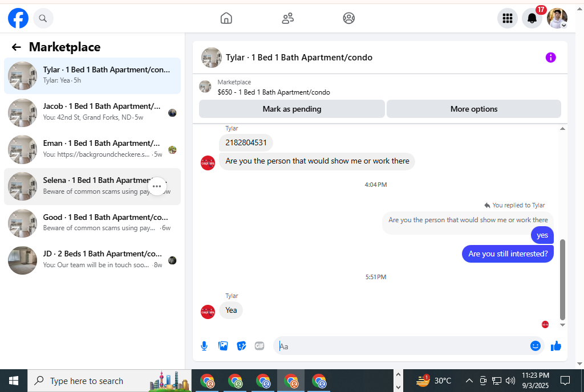Click the back arrow beside Marketplace

click(x=16, y=47)
